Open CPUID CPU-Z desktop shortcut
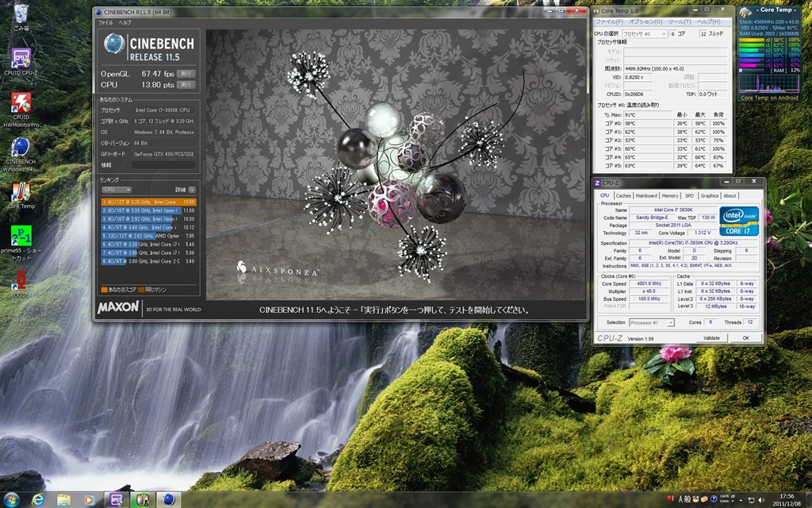Image resolution: width=812 pixels, height=508 pixels. point(21,60)
